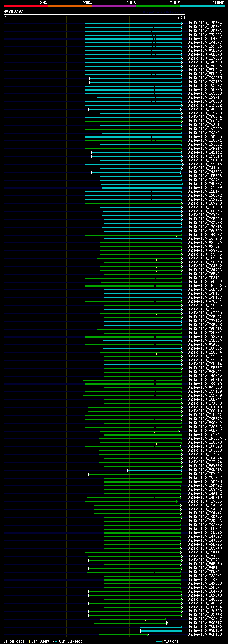Image resolution: width=228 pixels, height=644 pixels.
Task: Select UniRef100_Q94GL2 label
Action: [x=204, y=505]
